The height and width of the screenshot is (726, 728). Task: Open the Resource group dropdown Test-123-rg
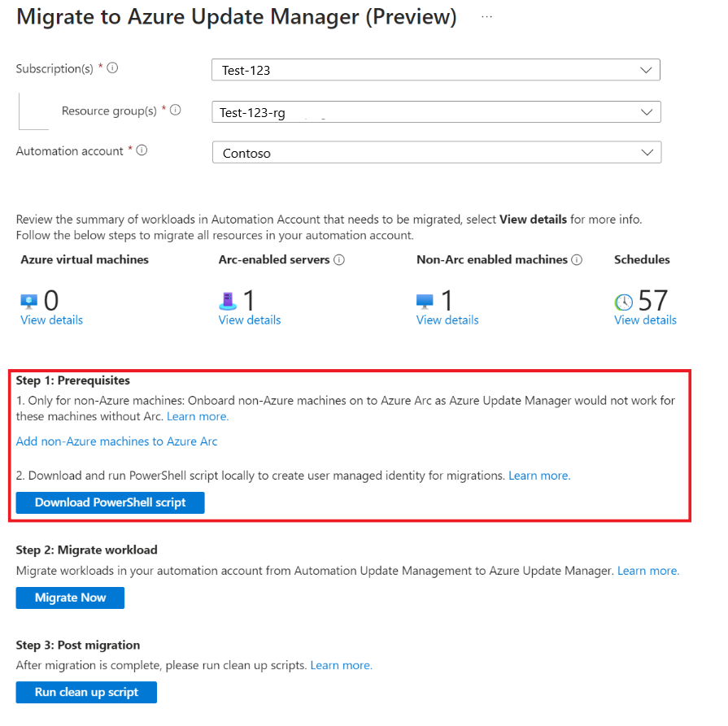436,112
